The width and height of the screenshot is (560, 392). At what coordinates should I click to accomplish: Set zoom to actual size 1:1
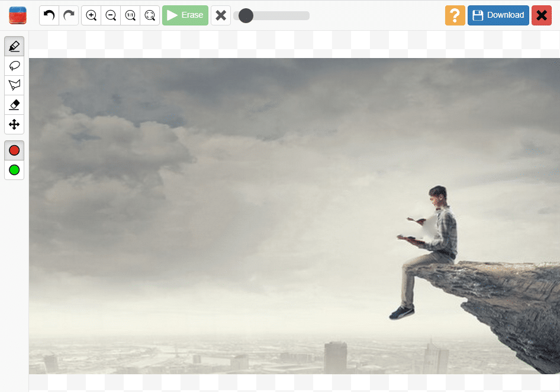(x=130, y=15)
